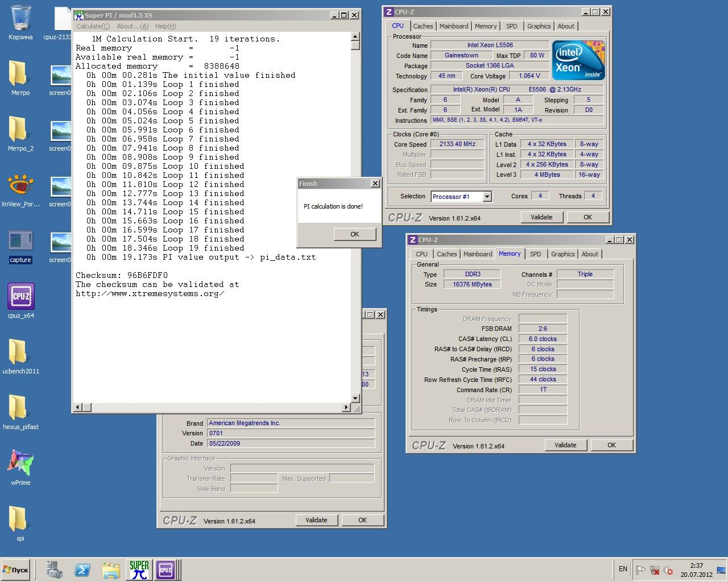Screen dimensions: 728x582
Task: Open the Recycle Bin (Корзина) desktop icon
Action: pyautogui.click(x=21, y=23)
